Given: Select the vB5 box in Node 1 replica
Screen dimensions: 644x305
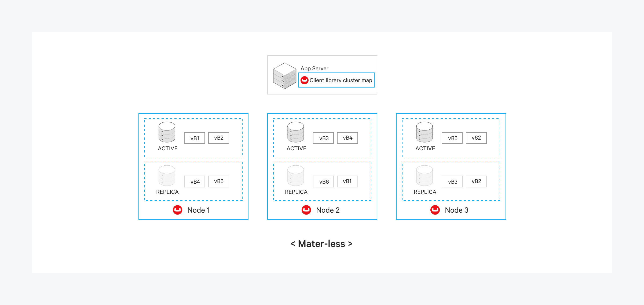Looking at the screenshot, I should (x=219, y=181).
